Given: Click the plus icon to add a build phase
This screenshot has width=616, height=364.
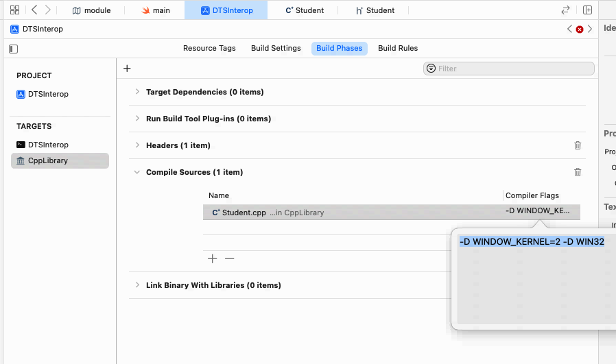Looking at the screenshot, I should point(127,69).
